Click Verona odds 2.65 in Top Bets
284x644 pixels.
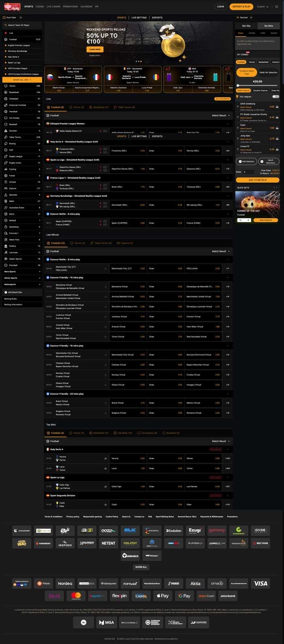pos(128,459)
